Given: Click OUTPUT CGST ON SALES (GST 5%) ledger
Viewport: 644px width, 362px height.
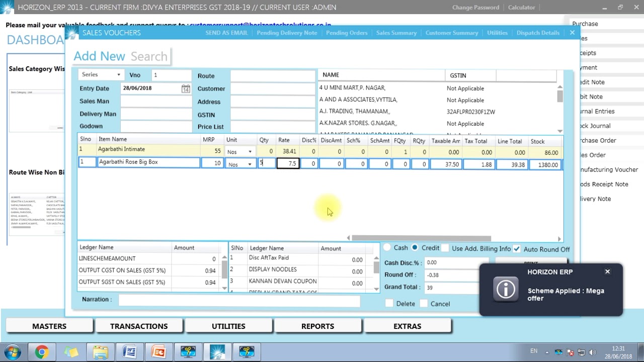Looking at the screenshot, I should [122, 270].
